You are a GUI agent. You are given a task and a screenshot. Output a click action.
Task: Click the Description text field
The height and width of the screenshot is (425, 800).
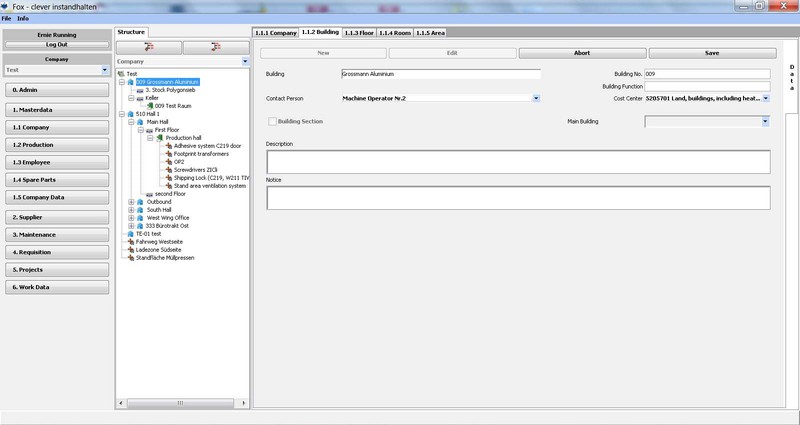click(517, 162)
